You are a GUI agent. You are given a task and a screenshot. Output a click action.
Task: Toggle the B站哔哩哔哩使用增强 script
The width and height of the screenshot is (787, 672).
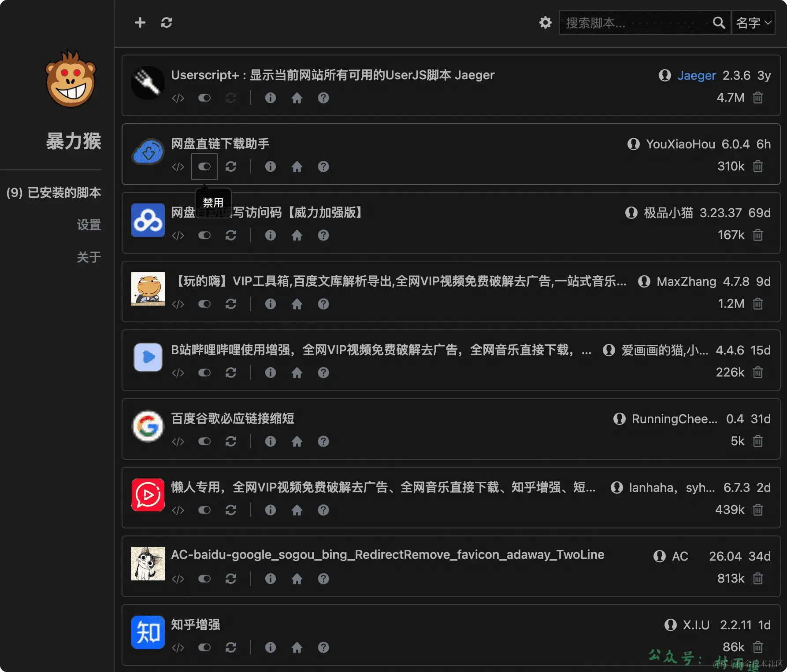[204, 373]
